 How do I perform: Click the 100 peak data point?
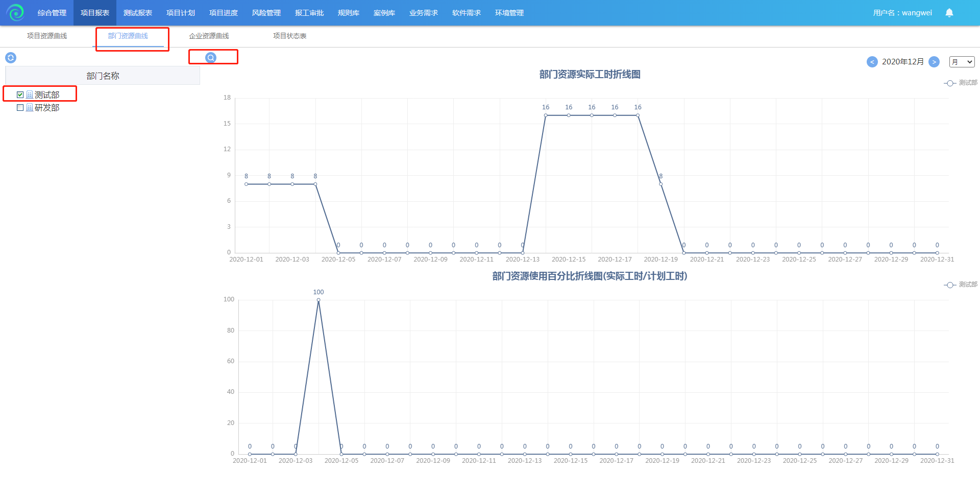point(318,300)
